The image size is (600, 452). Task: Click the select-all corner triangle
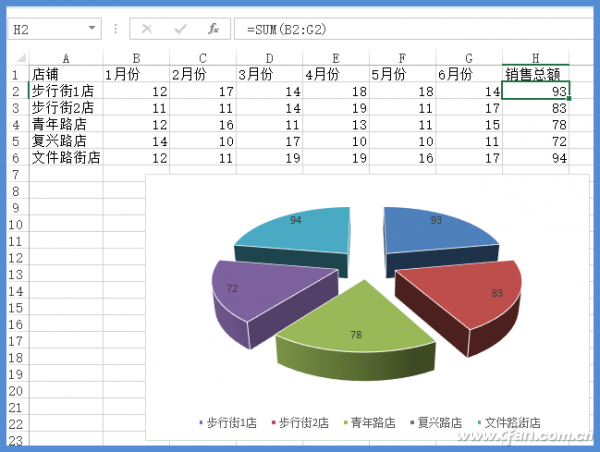tap(21, 58)
